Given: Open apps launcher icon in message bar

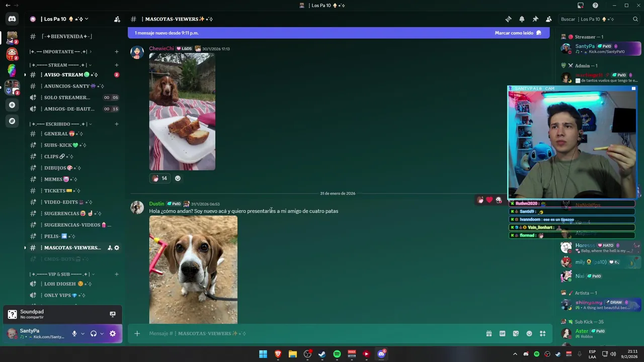Looking at the screenshot, I should pyautogui.click(x=543, y=333).
